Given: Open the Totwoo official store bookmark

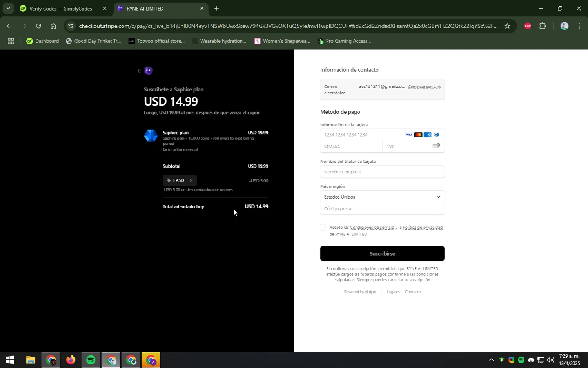Looking at the screenshot, I should click(157, 41).
